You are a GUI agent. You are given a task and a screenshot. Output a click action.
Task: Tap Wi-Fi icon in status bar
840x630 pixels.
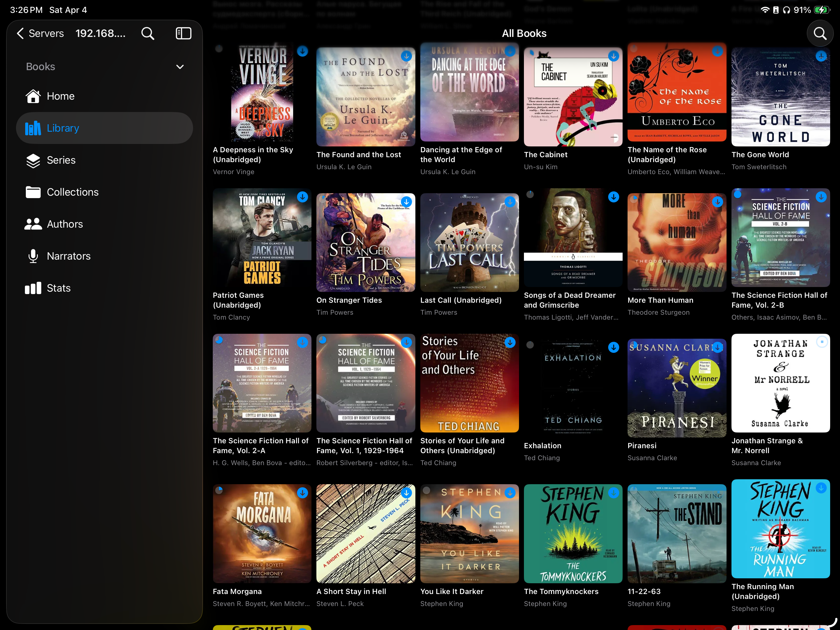point(765,10)
